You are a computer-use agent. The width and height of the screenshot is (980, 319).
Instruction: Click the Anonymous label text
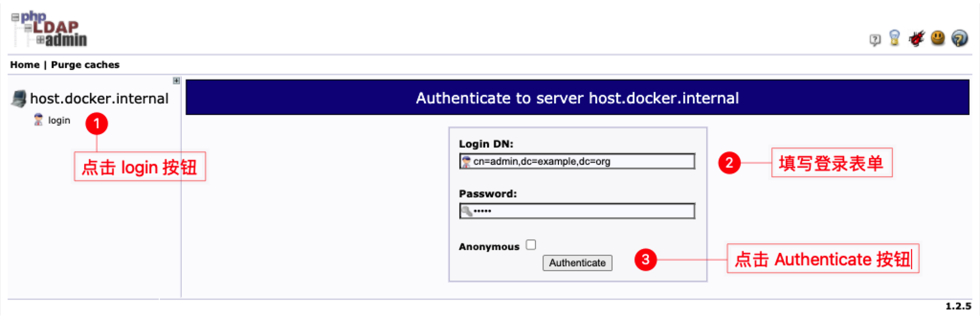coord(489,247)
